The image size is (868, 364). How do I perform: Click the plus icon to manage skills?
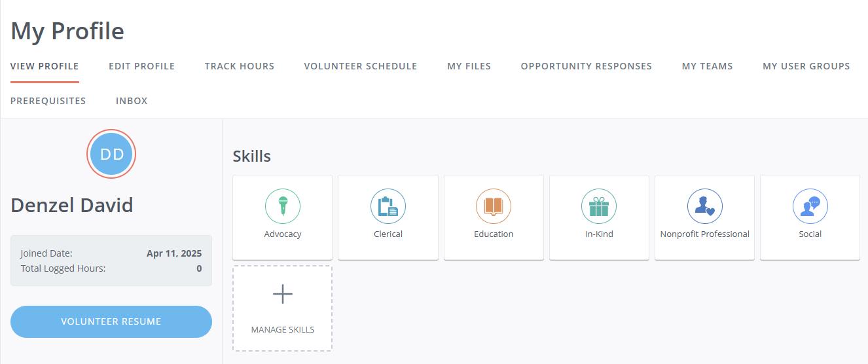click(283, 295)
